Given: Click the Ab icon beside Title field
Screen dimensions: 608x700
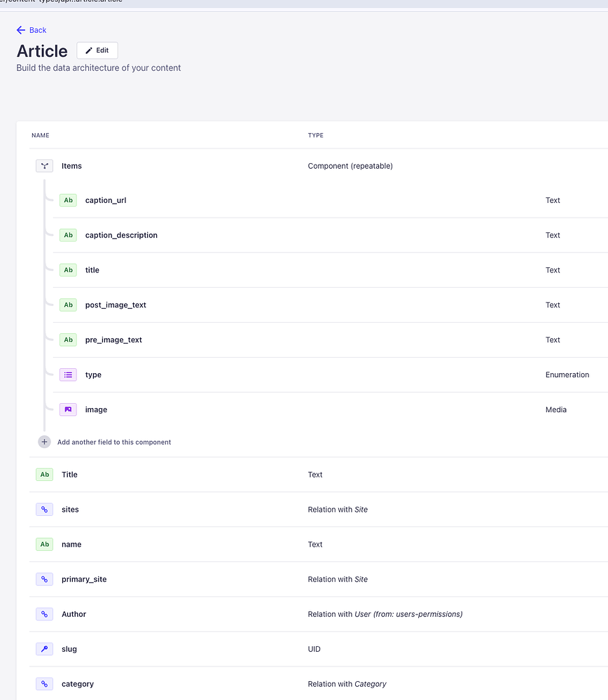Looking at the screenshot, I should point(44,475).
